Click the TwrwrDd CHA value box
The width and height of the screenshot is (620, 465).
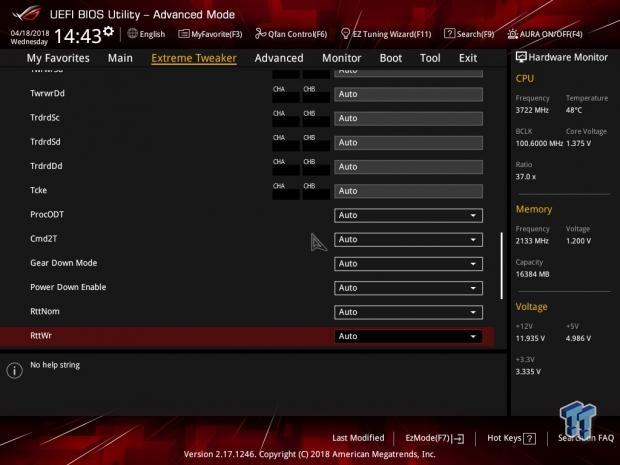point(286,97)
